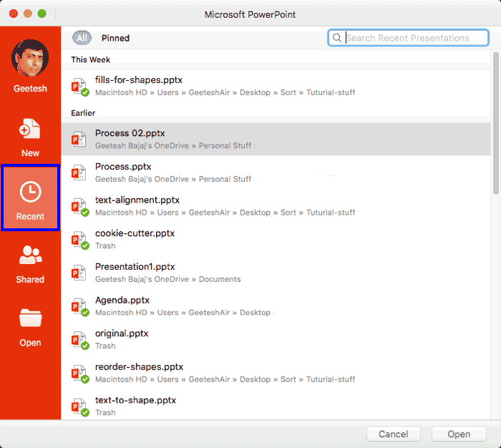Open the Shared presentations section
The image size is (501, 448).
pos(30,265)
